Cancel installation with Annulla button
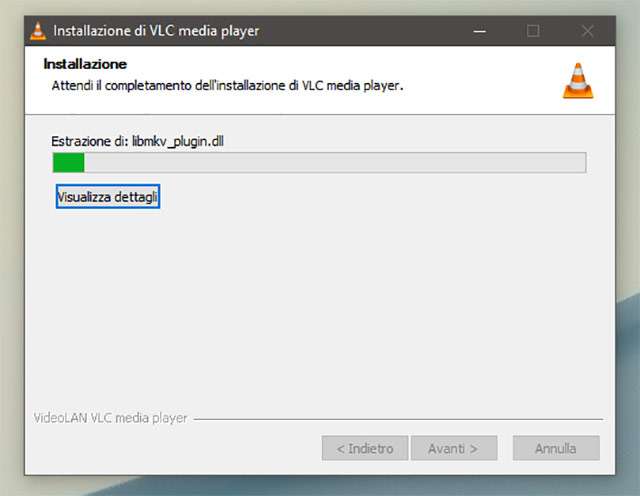Screen dimensions: 640x496 (556, 448)
